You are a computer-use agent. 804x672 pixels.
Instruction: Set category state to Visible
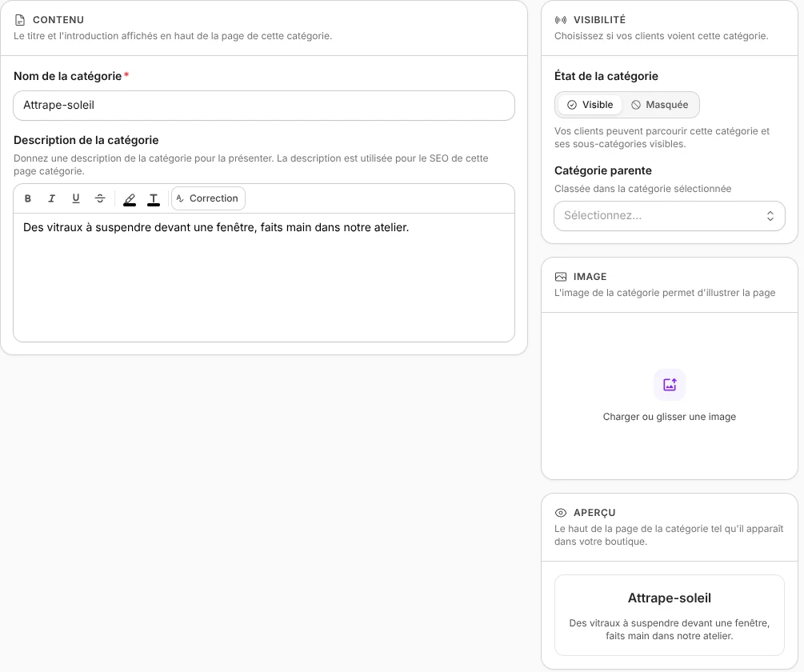[x=590, y=105]
